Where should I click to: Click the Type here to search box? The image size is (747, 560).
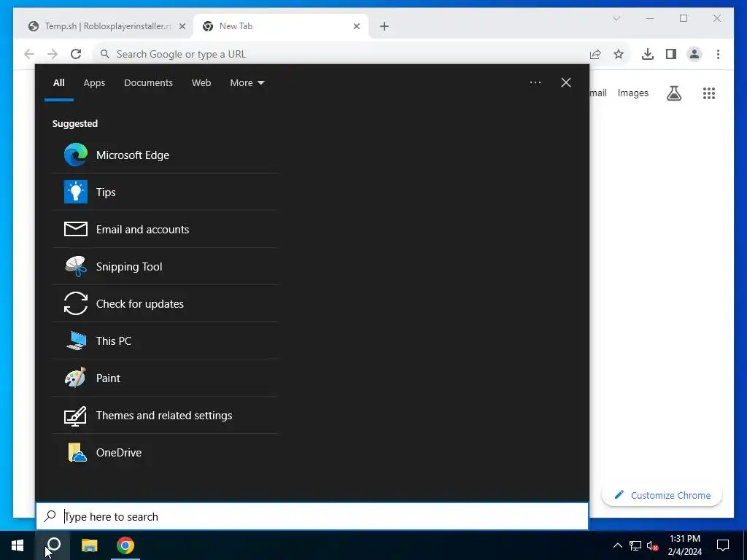312,516
